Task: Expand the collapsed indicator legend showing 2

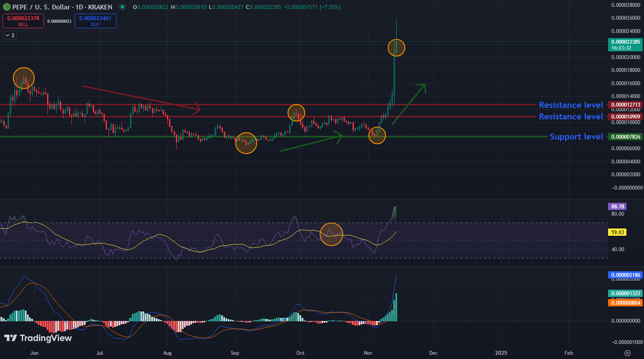Action: pyautogui.click(x=10, y=36)
